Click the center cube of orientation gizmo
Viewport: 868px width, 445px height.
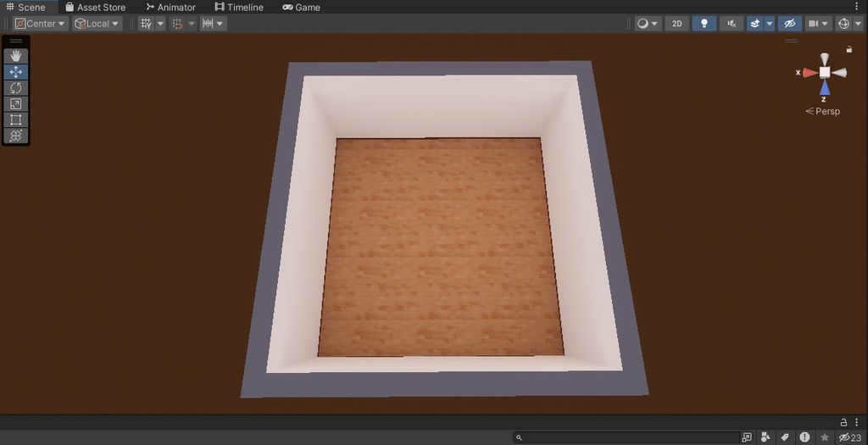(x=825, y=73)
